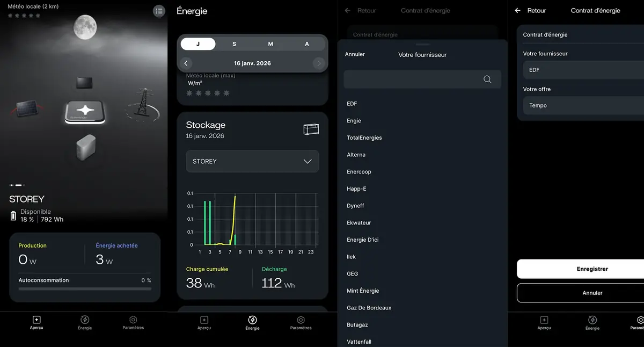Click the Autoconsommation progress bar
This screenshot has height=347, width=644.
tap(85, 289)
